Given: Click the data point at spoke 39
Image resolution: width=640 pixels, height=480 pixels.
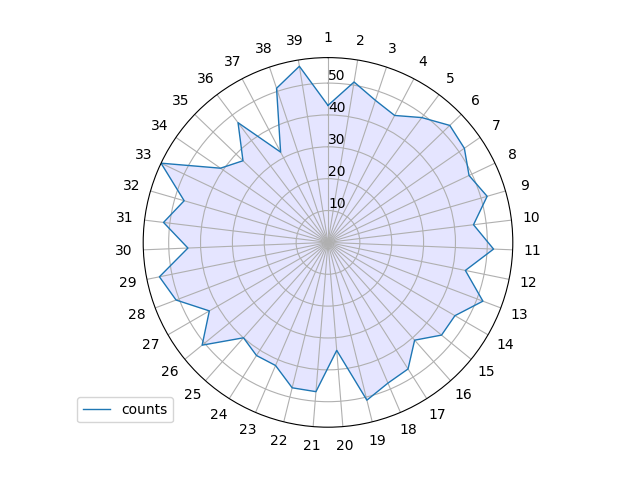Looking at the screenshot, I should pyautogui.click(x=299, y=67).
